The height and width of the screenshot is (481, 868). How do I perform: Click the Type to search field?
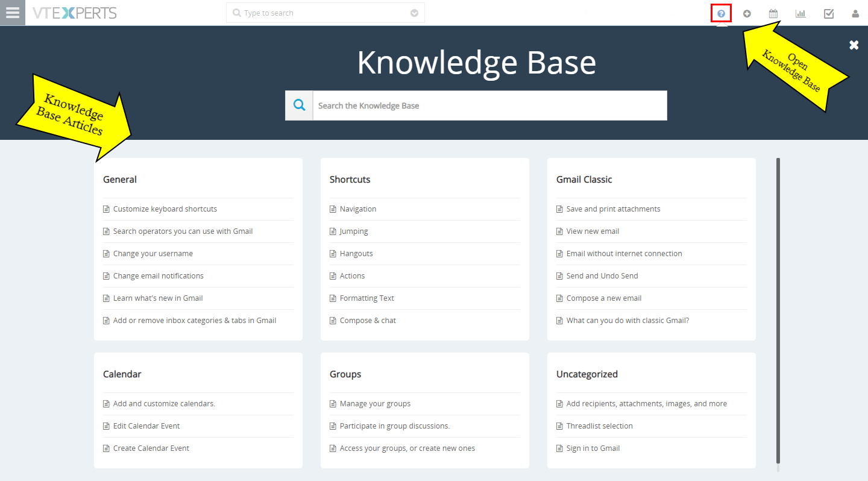(x=325, y=12)
